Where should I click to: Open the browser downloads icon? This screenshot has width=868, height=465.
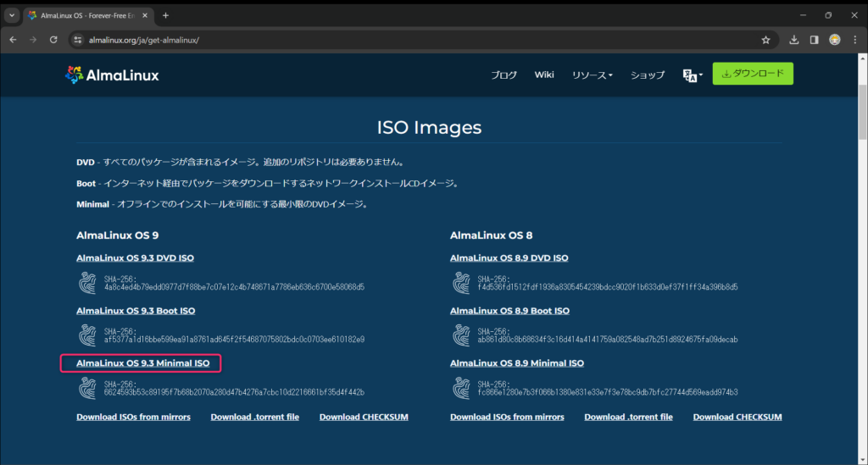pos(794,40)
